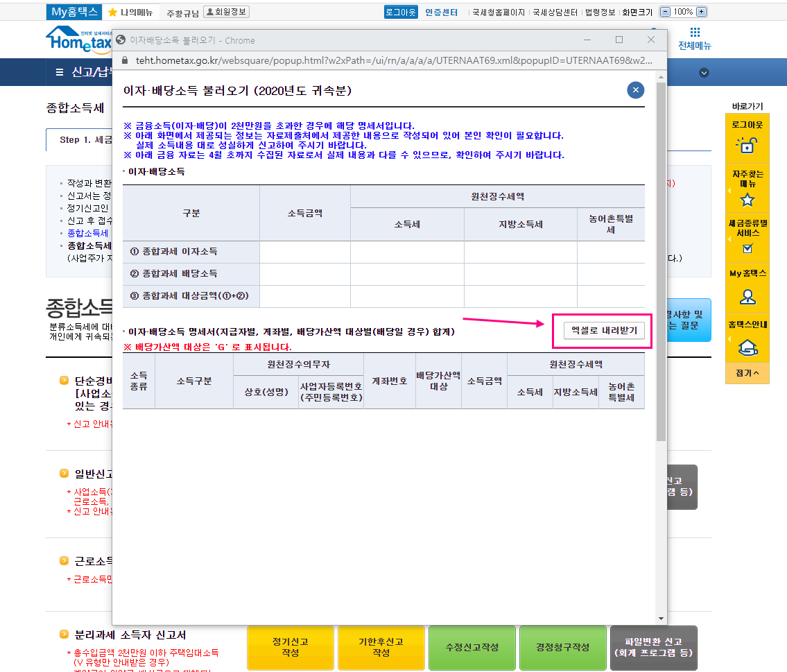Open 세금종류별 서비스 checkbox icon

747,248
